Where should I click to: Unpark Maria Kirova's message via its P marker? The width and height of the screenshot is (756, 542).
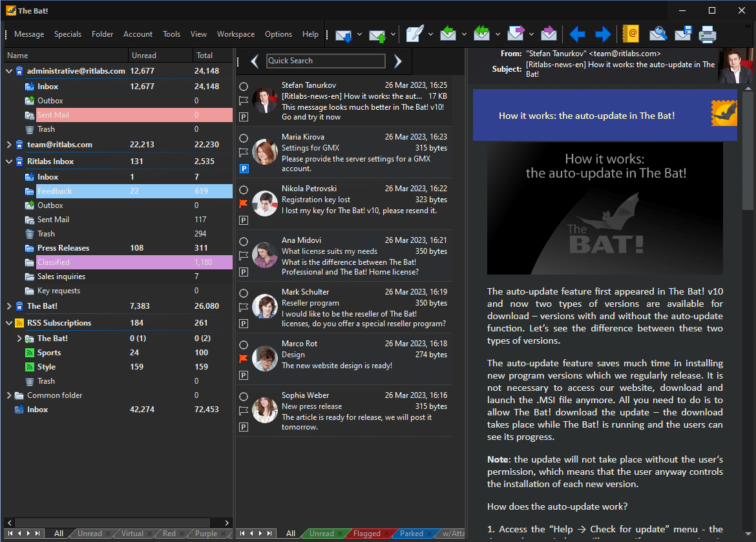(243, 169)
